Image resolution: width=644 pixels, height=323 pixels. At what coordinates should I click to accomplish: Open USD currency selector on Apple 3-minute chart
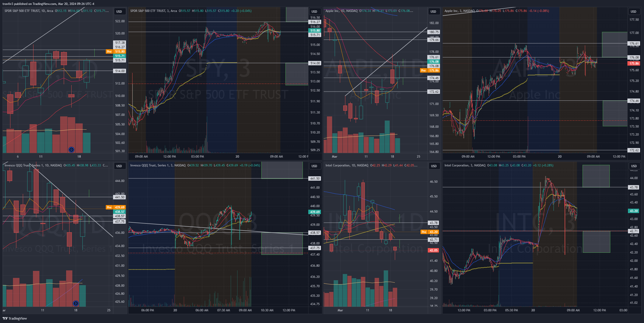pyautogui.click(x=633, y=11)
